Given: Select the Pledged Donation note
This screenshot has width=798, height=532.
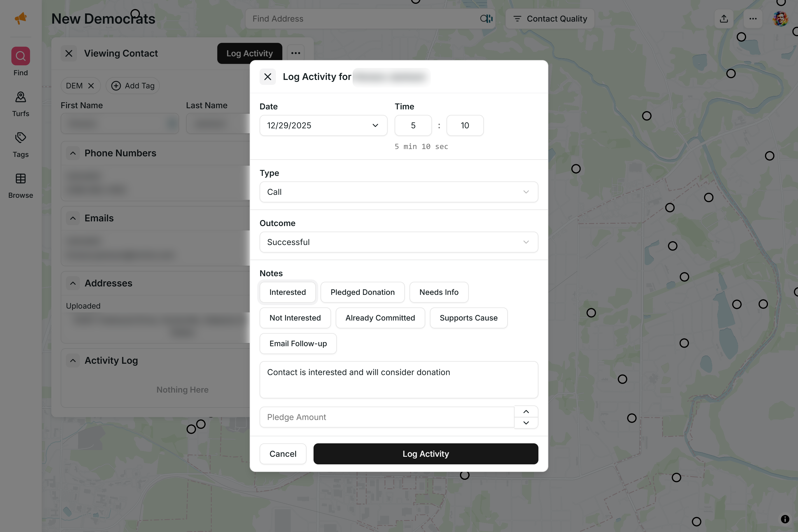Looking at the screenshot, I should [362, 292].
